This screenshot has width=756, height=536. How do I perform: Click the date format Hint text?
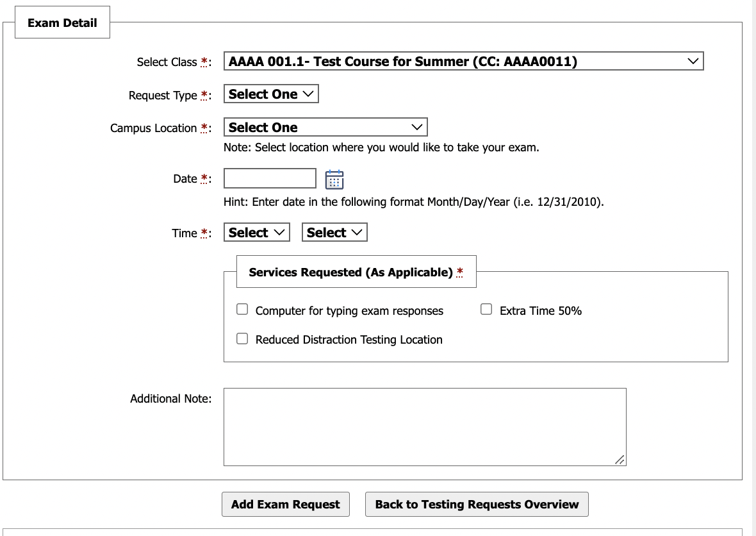414,202
